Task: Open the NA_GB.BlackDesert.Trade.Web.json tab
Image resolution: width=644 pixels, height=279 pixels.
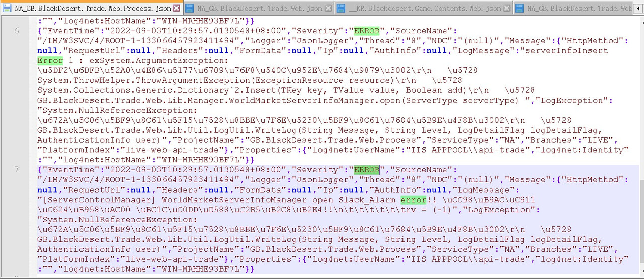Action: 260,8
